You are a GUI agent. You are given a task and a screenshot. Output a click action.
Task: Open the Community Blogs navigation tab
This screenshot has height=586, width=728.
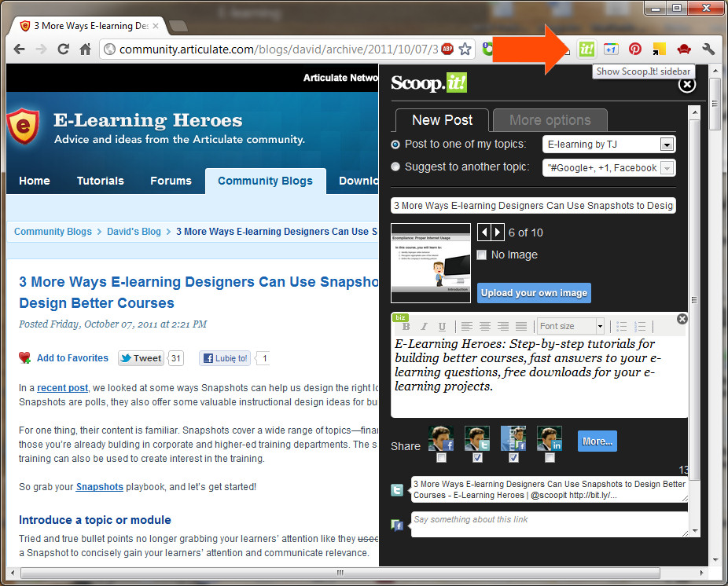tap(265, 181)
